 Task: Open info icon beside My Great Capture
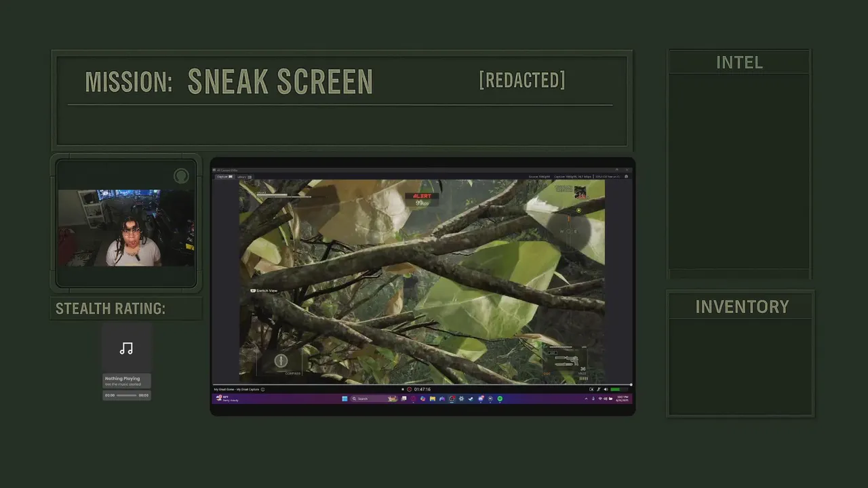click(x=262, y=389)
